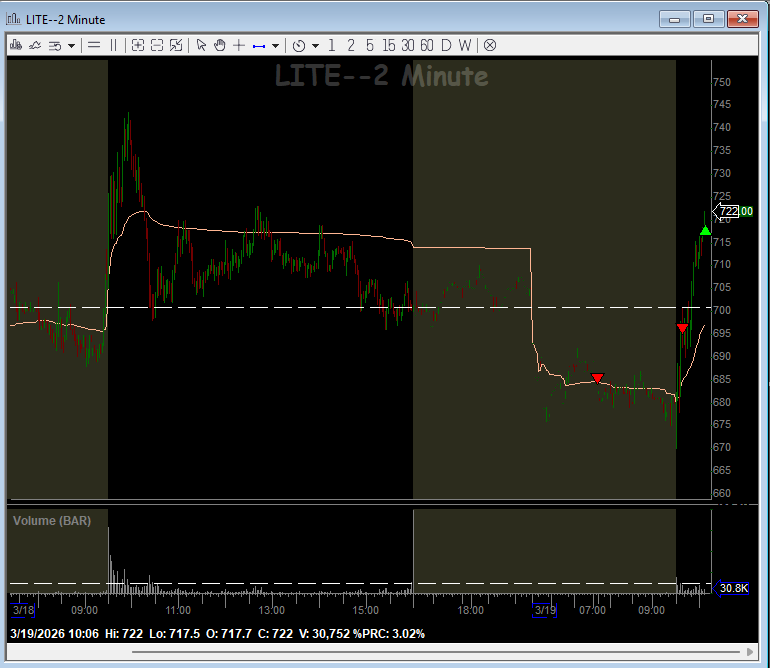This screenshot has width=770, height=668.
Task: Select the horizontal lines tool
Action: (94, 46)
